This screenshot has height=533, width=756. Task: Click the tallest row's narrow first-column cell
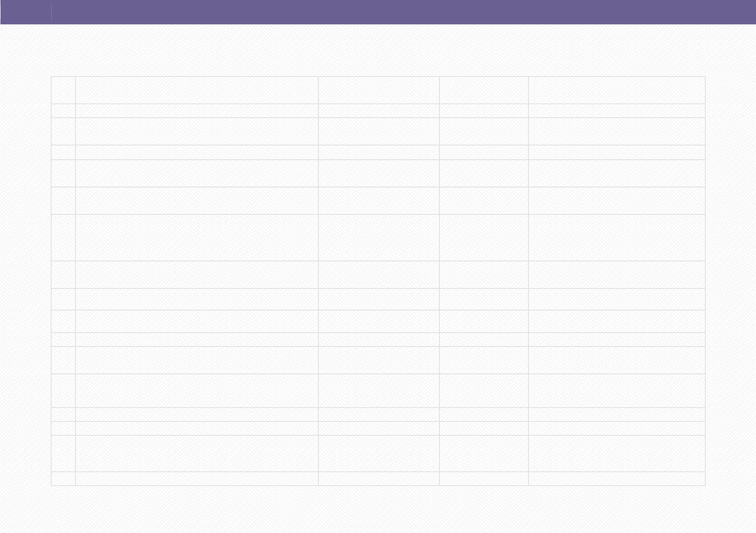tap(63, 237)
